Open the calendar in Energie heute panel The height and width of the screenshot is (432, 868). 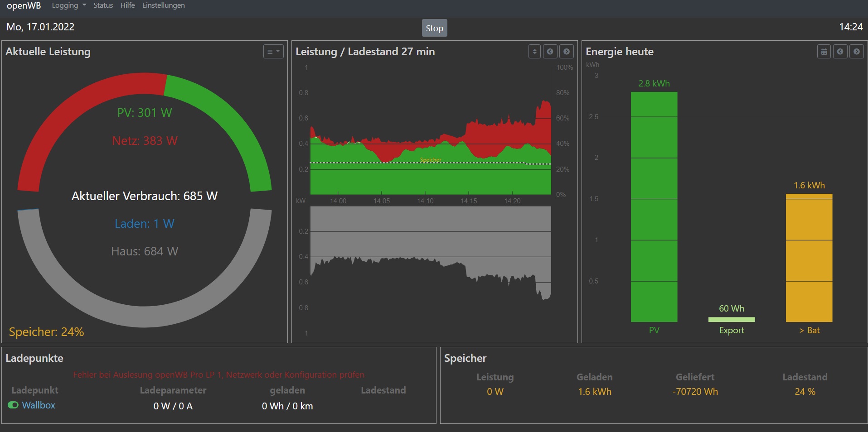pyautogui.click(x=824, y=52)
